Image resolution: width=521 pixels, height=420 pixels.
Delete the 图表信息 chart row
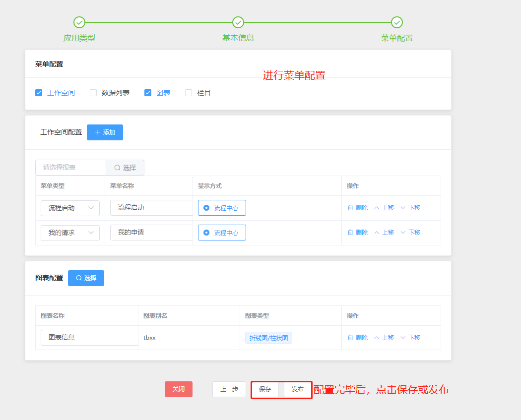click(x=358, y=338)
